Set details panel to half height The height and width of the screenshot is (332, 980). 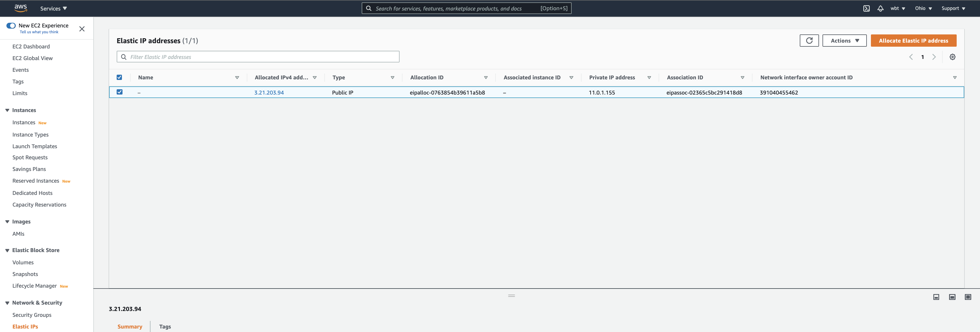[952, 297]
